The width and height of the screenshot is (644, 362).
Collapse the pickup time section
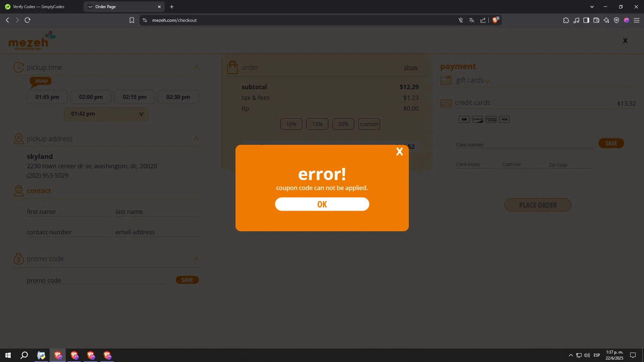click(196, 67)
